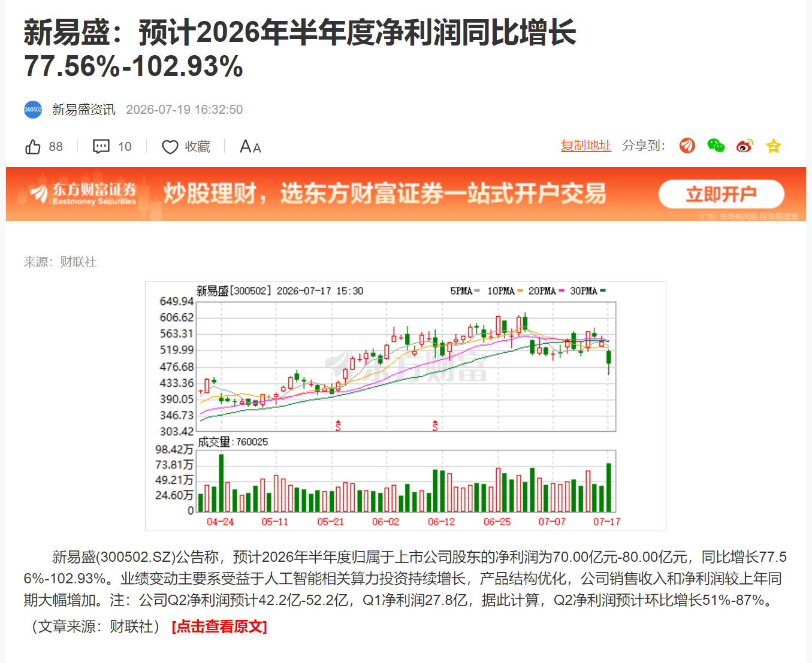Change font size with AA icon
Image resolution: width=812 pixels, height=663 pixels.
[250, 147]
